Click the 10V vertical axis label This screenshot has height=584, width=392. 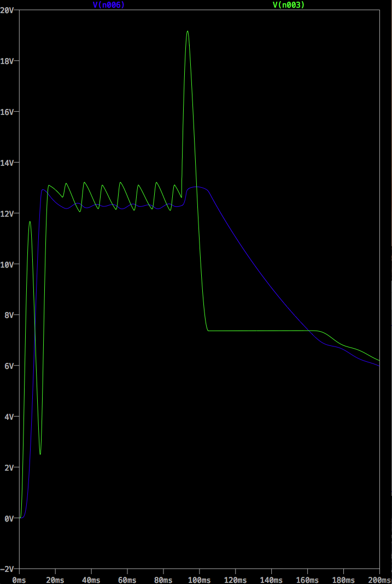click(x=7, y=264)
